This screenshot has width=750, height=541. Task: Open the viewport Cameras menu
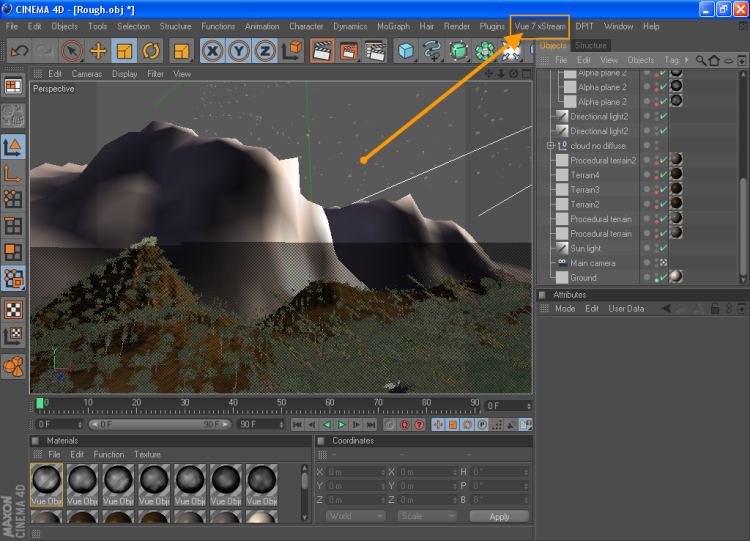(87, 74)
